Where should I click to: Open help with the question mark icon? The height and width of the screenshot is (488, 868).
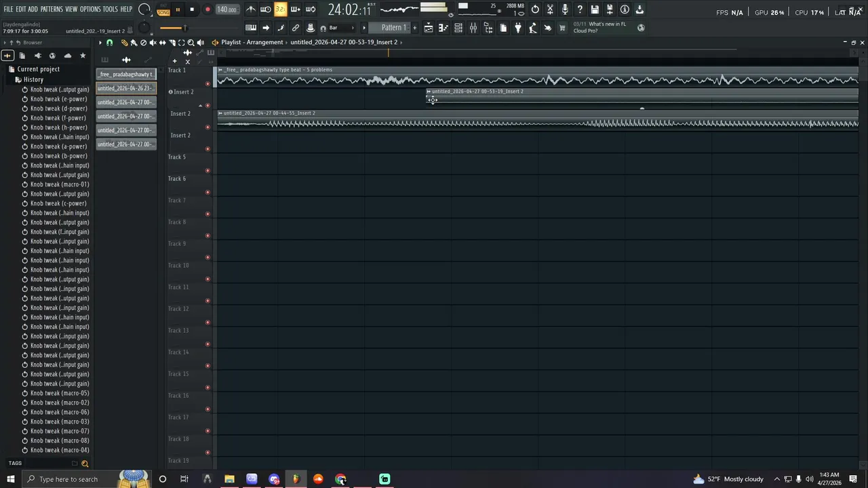[x=580, y=9]
